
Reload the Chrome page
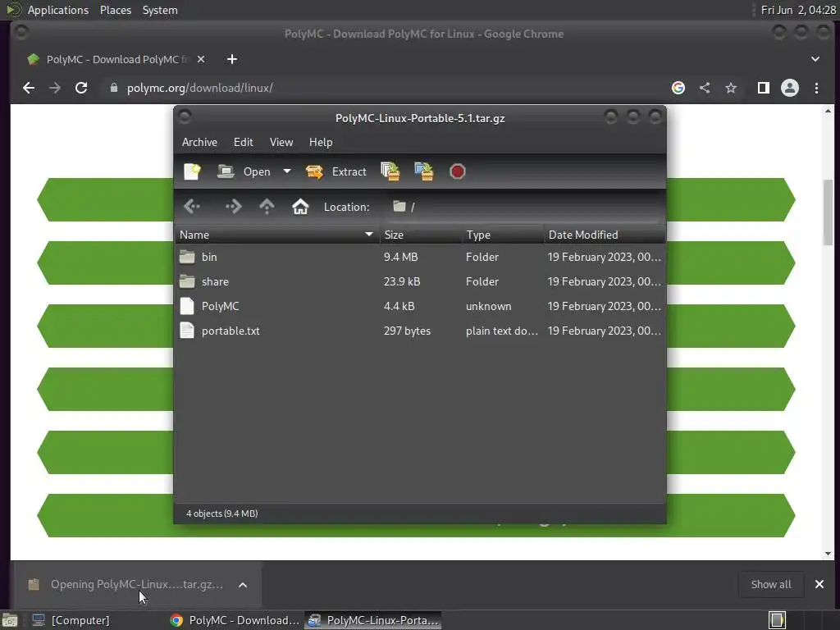point(81,88)
